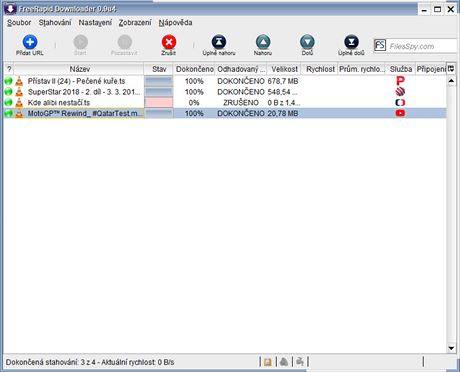Click the 20,78 MB size cell

tap(283, 113)
